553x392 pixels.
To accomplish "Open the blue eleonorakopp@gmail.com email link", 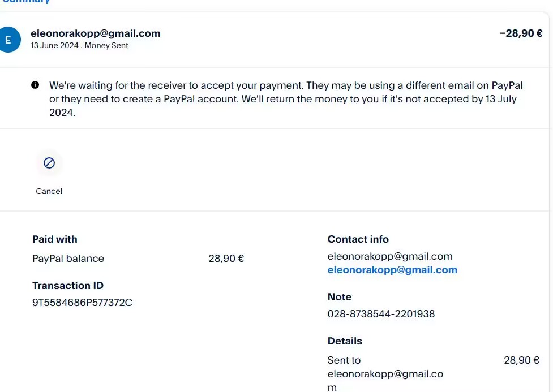I will (392, 270).
